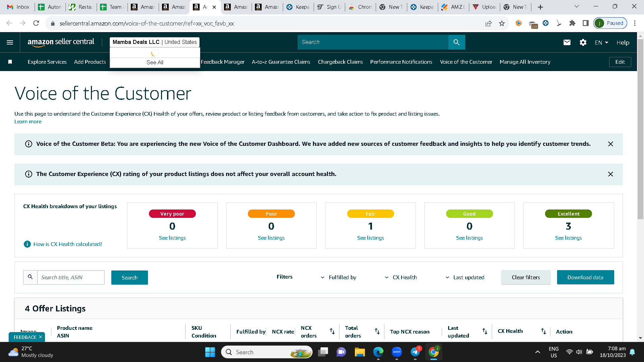
Task: Open Telegram from the taskbar
Action: click(x=415, y=352)
